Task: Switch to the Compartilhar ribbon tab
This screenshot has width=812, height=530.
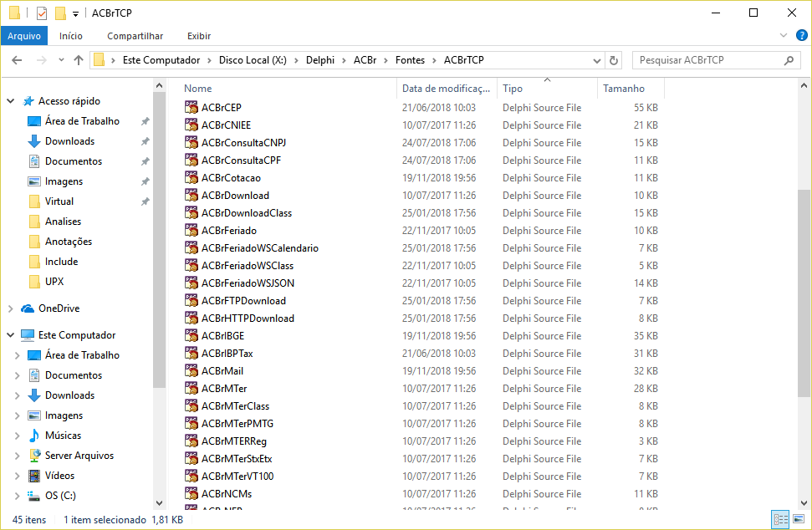Action: coord(135,36)
